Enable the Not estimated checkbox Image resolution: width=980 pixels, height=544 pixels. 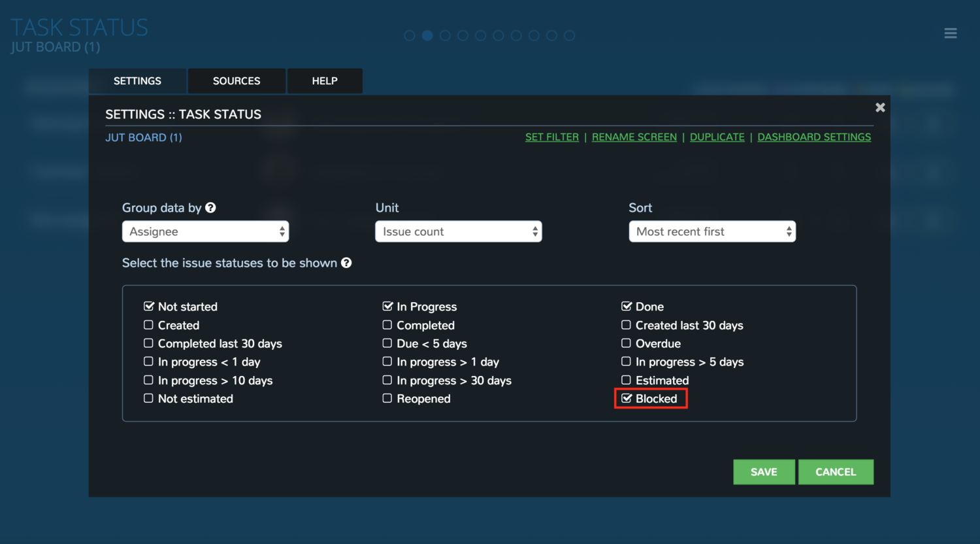pos(148,398)
